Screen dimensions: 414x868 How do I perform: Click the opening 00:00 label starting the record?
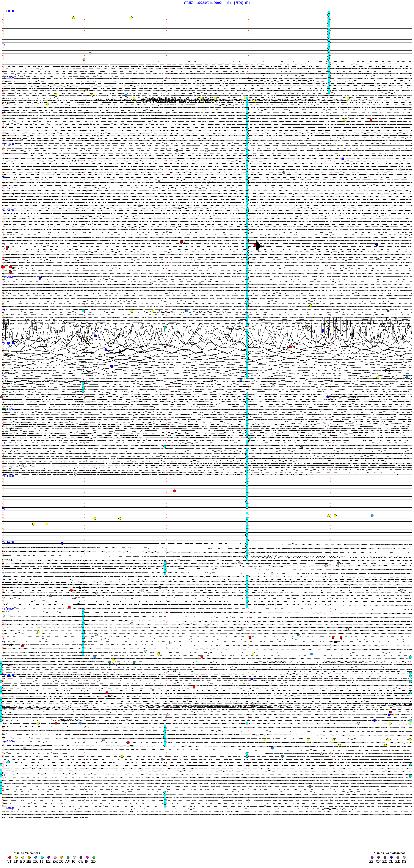(10, 11)
